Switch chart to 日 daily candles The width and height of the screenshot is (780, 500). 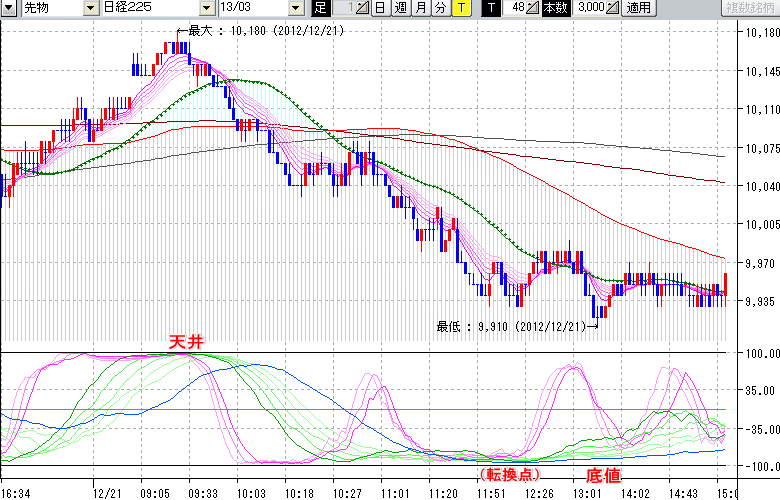pos(380,8)
